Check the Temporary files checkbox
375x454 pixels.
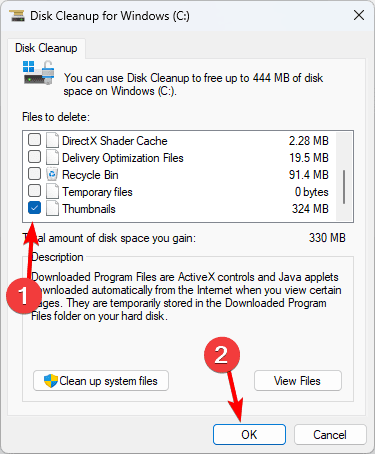35,191
